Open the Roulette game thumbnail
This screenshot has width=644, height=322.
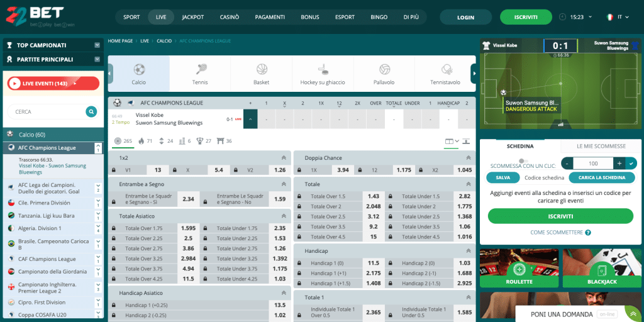[x=519, y=268]
